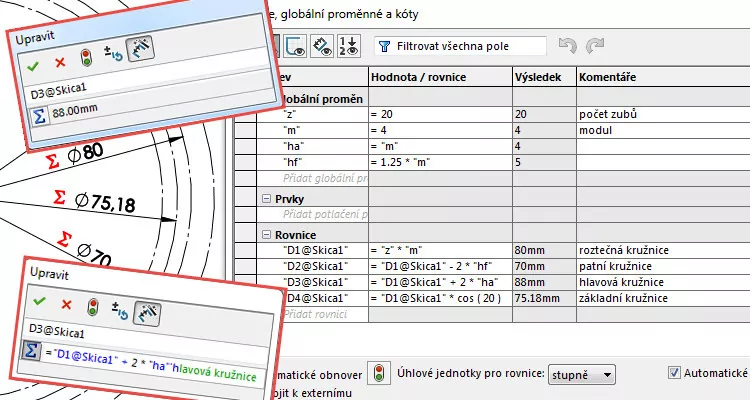
Task: Click Sigma icon beside hlavová kružnice equation
Action: click(x=31, y=351)
